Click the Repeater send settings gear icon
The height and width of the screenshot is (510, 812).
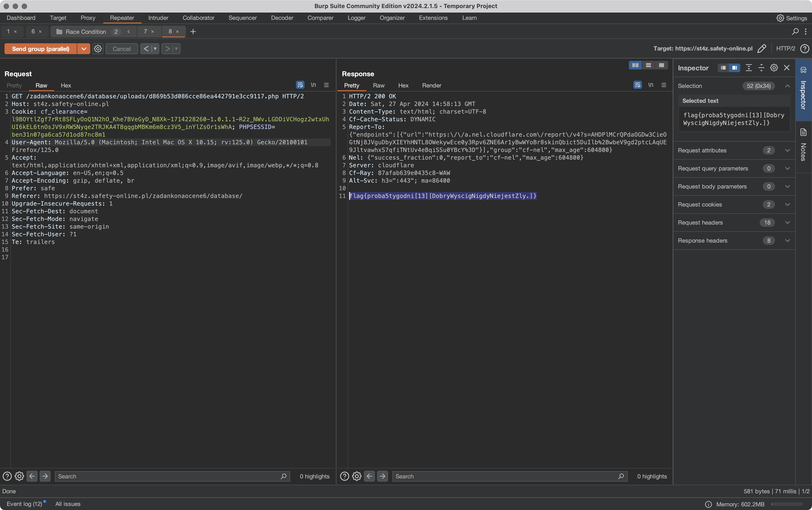(x=98, y=49)
